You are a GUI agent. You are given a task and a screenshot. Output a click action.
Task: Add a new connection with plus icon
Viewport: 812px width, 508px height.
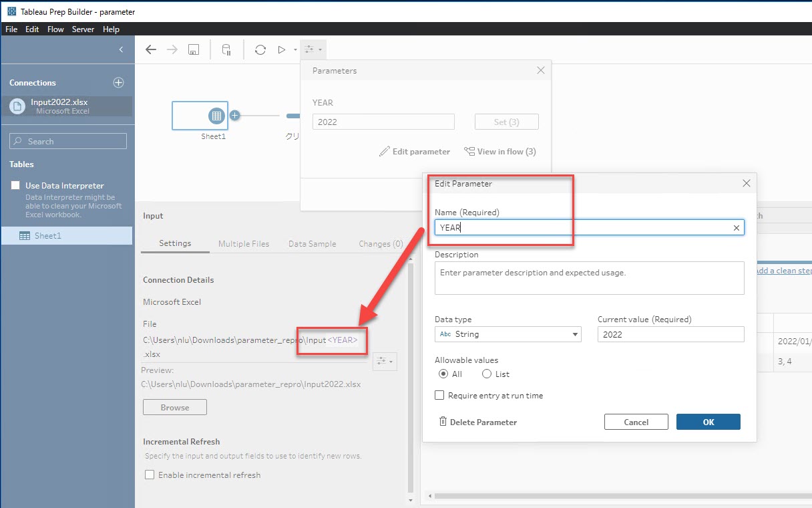click(118, 83)
